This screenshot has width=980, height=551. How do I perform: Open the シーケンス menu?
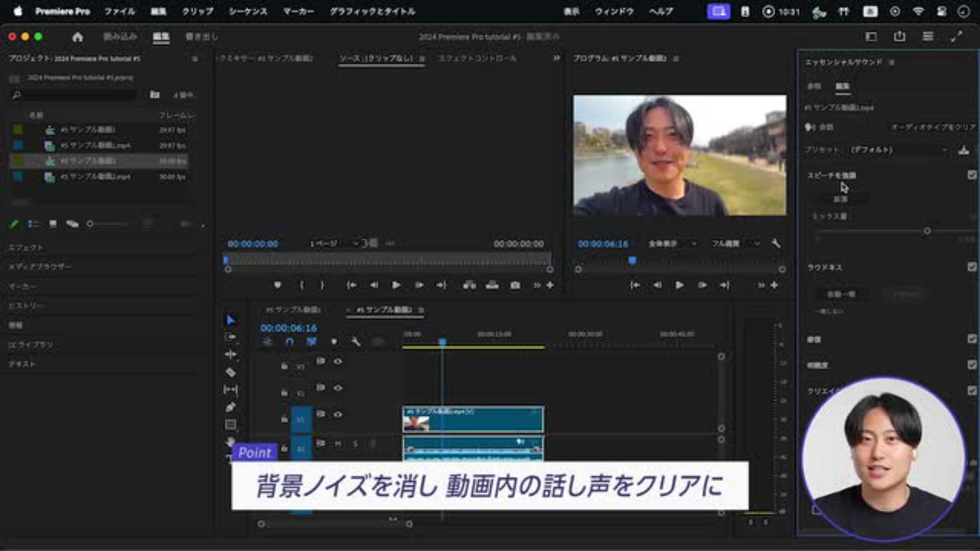click(248, 11)
